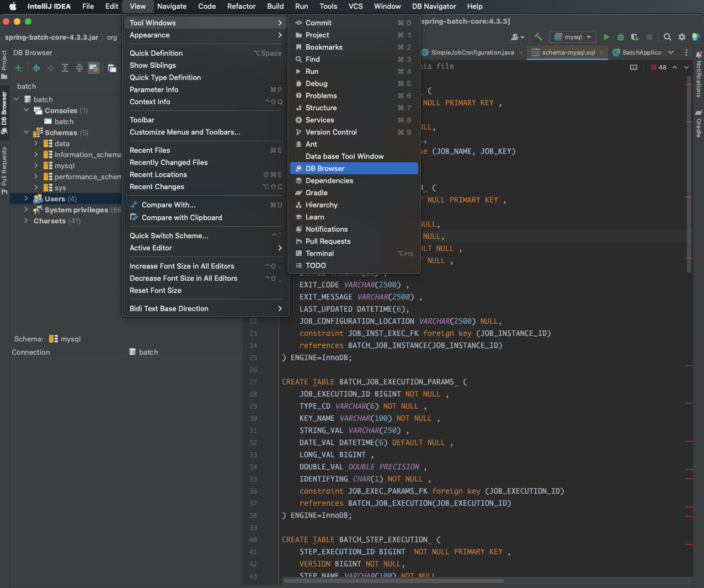Open the Navigate menu in menu bar

172,6
